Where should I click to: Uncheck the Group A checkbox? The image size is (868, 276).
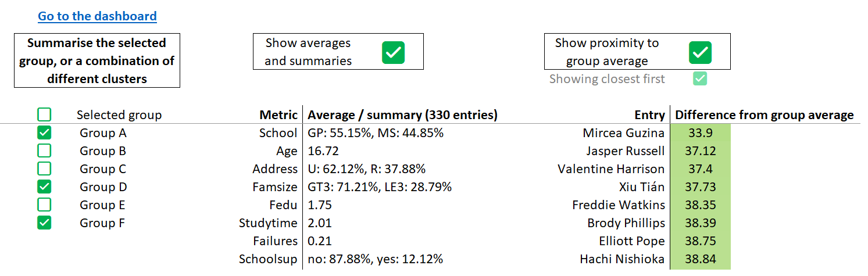(x=44, y=133)
